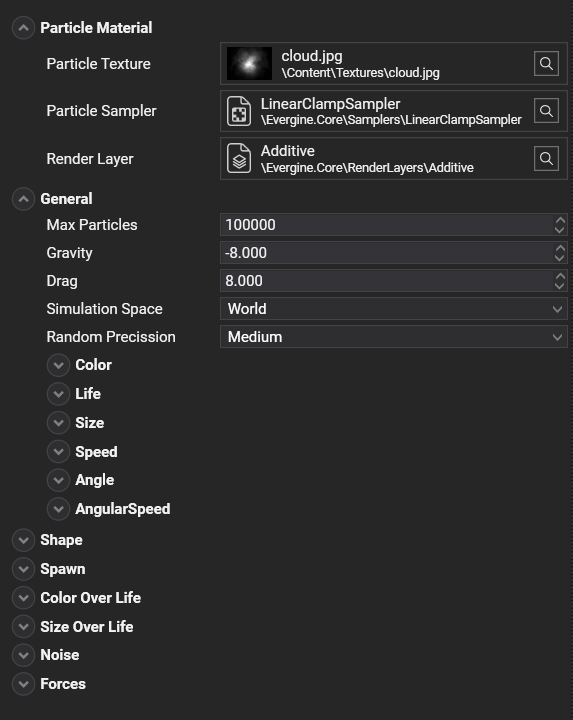The image size is (573, 720).
Task: Expand the Color subsection
Action: click(58, 365)
